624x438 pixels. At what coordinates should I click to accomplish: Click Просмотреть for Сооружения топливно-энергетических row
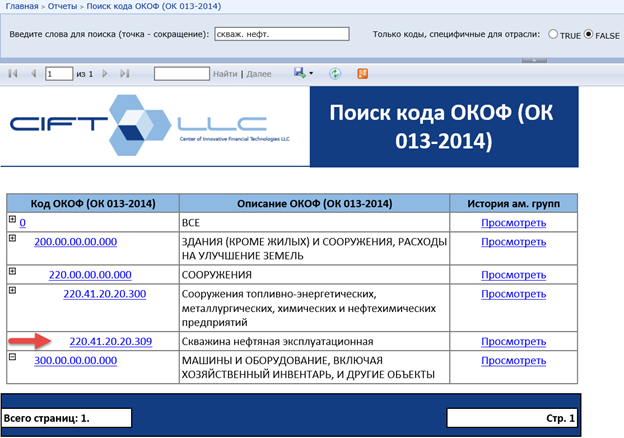pos(513,294)
